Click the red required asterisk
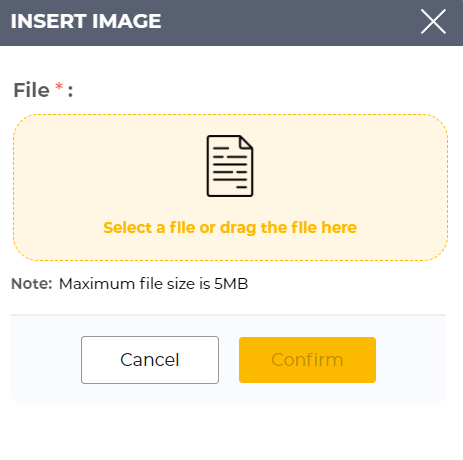The image size is (463, 460). [x=59, y=87]
